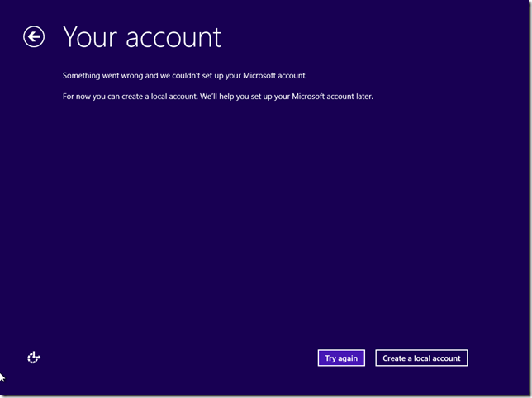532x398 pixels.
Task: Click the Try again button
Action: [x=341, y=358]
